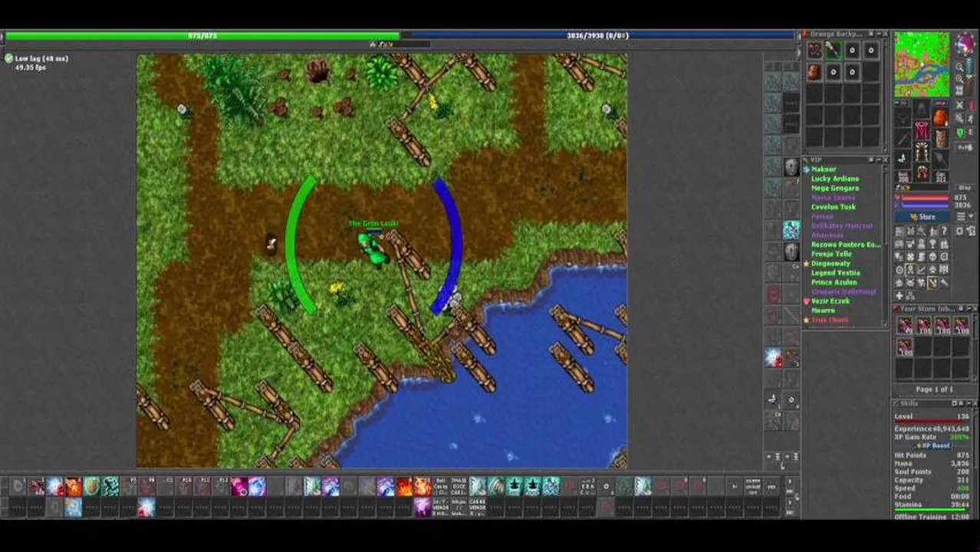The image size is (980, 552).
Task: Toggle the PvP mode button
Action: pos(965,147)
